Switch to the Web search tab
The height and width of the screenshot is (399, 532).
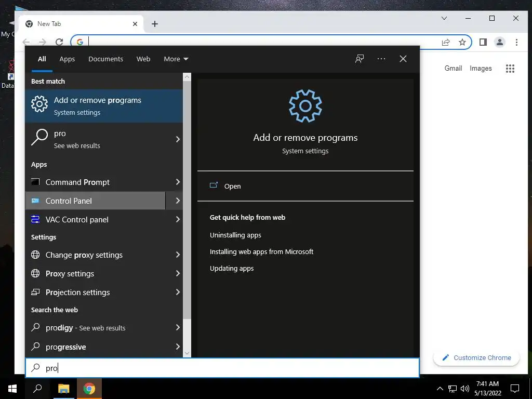pyautogui.click(x=143, y=59)
